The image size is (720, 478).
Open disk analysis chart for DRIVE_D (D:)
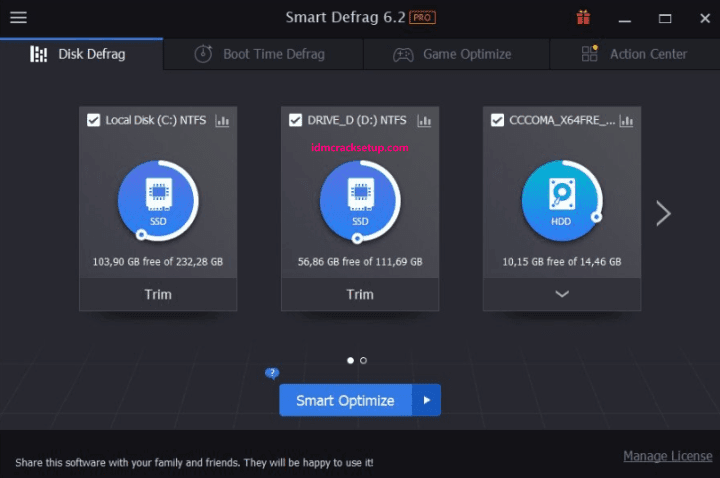(x=424, y=121)
